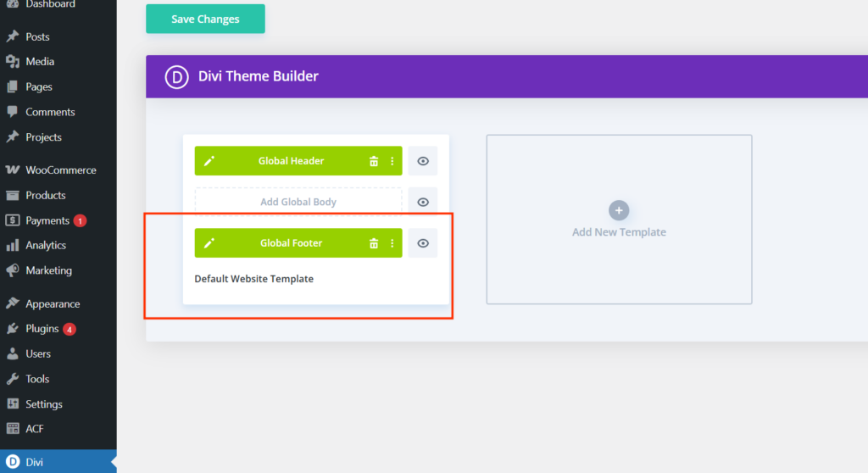The image size is (868, 473).
Task: Open Global Header three-dot options menu
Action: (x=392, y=161)
